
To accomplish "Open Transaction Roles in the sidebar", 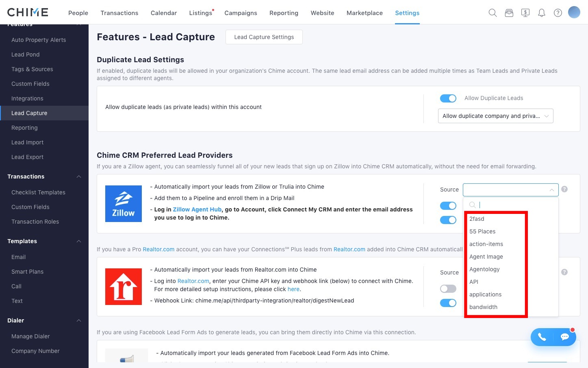I will coord(35,222).
